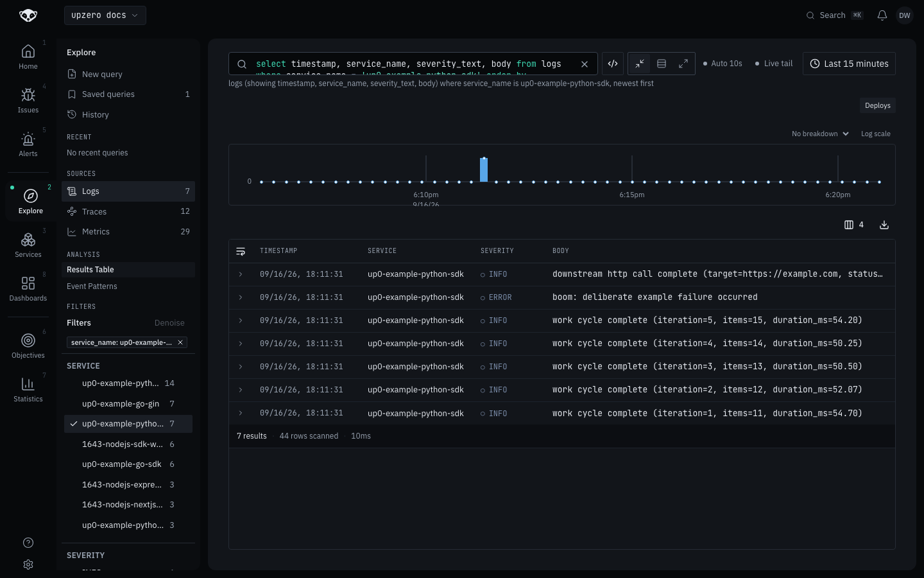
Task: Open the History item
Action: (x=128, y=114)
